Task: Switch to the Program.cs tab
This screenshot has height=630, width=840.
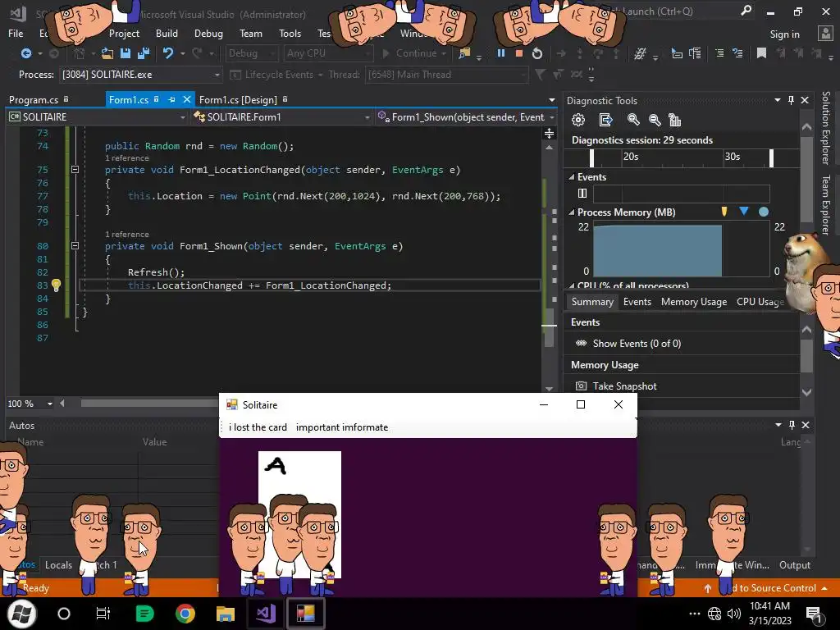Action: [x=33, y=99]
